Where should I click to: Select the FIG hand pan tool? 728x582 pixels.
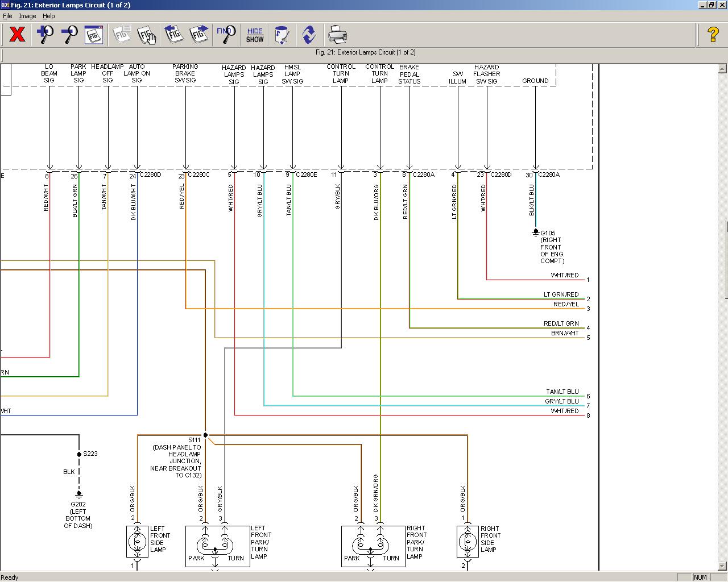[147, 35]
